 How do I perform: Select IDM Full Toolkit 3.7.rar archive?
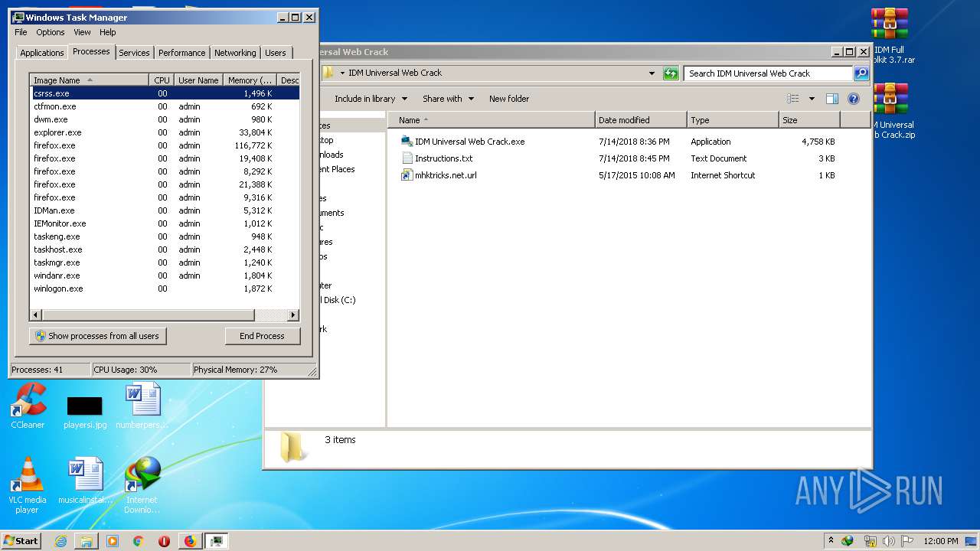click(x=890, y=36)
